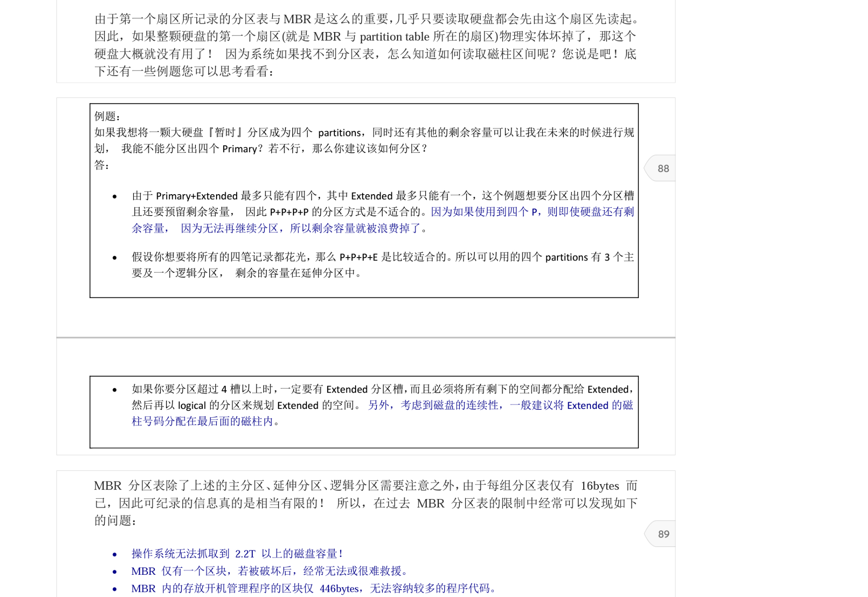Click blue text '因为如果使用到四个 P'
The width and height of the screenshot is (868, 597).
[483, 212]
